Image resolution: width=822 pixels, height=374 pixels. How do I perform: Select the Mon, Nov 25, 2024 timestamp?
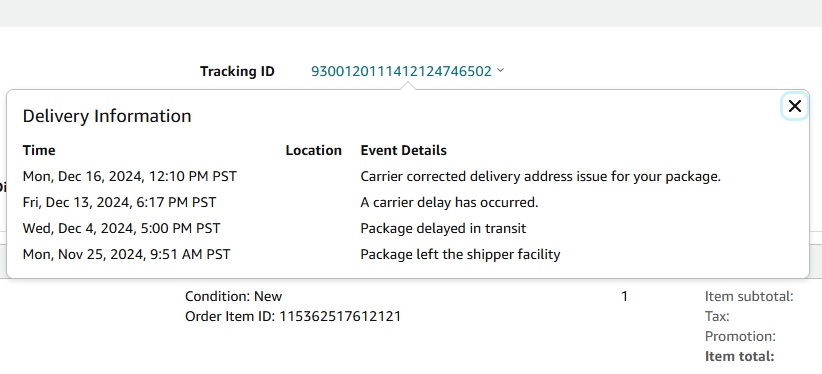point(126,254)
